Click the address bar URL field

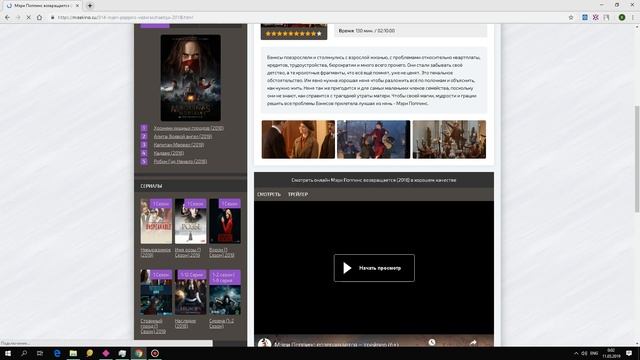306,18
